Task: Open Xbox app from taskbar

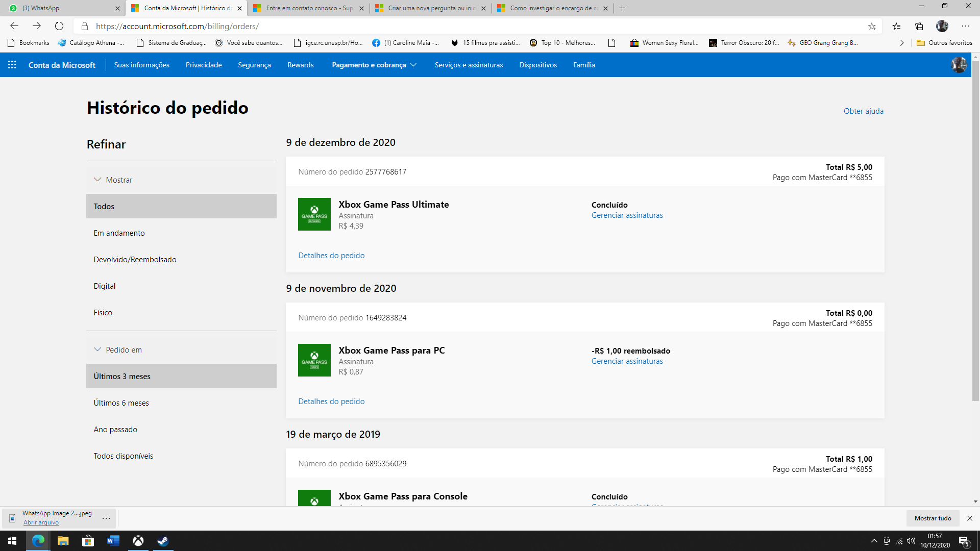Action: coord(138,541)
